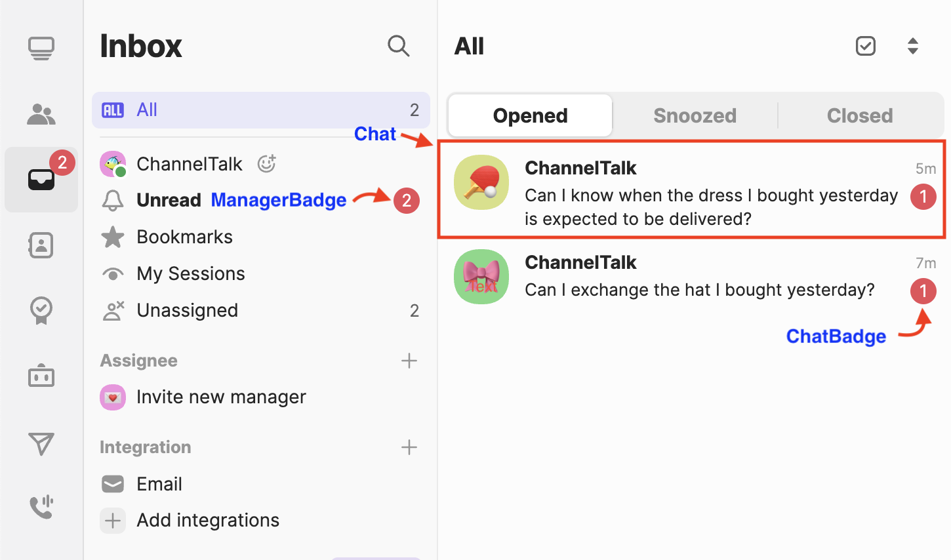Click the Integration section heading
This screenshot has height=560, width=951.
point(146,447)
